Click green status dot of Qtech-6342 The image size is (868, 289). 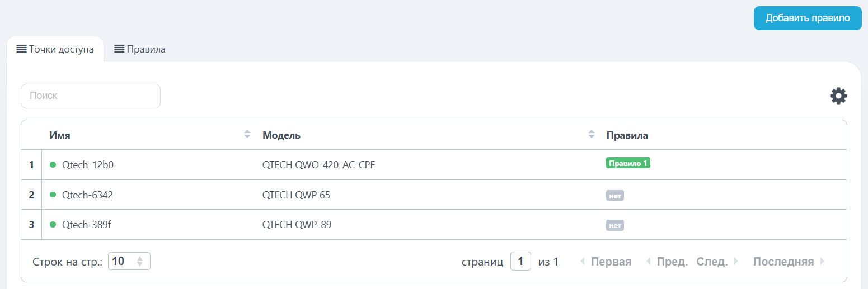tap(53, 195)
